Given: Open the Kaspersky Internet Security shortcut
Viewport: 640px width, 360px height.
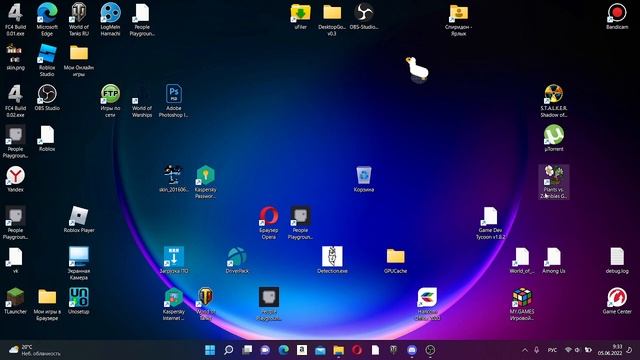Looking at the screenshot, I should click(173, 303).
